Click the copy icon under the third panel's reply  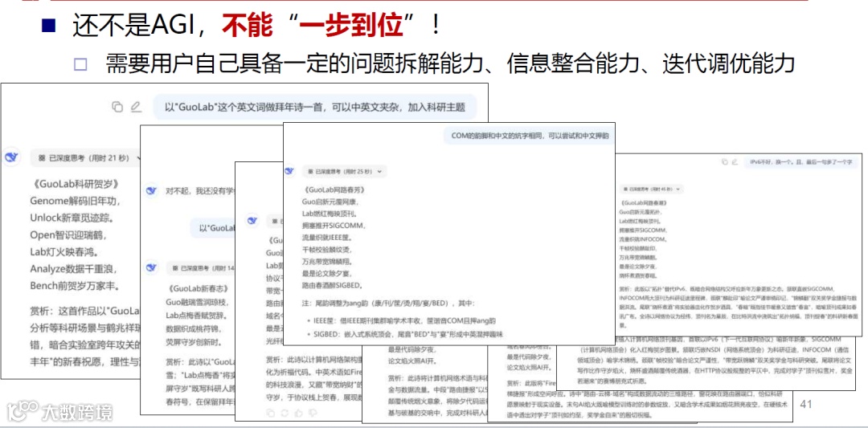click(x=269, y=413)
